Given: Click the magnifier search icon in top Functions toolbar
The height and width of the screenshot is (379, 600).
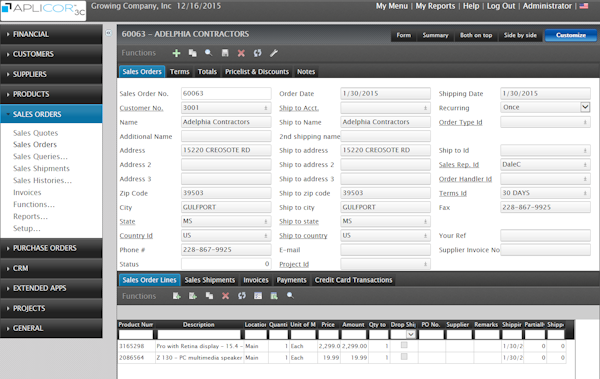Looking at the screenshot, I should point(209,53).
